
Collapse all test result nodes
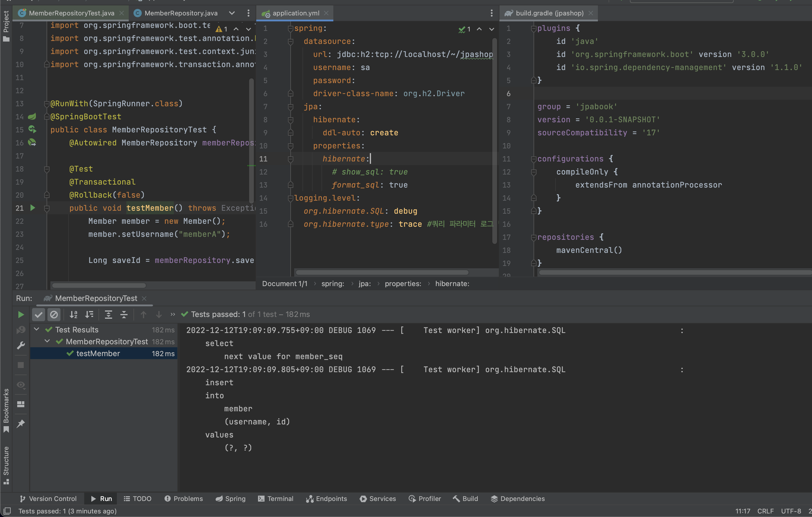click(x=124, y=315)
